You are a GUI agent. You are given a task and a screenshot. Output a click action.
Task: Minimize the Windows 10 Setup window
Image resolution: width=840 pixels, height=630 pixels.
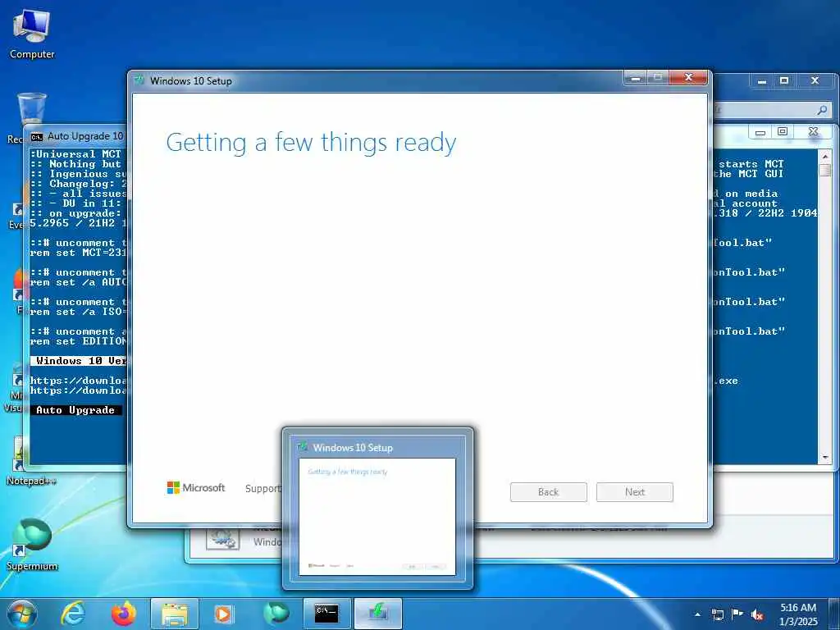pos(636,78)
